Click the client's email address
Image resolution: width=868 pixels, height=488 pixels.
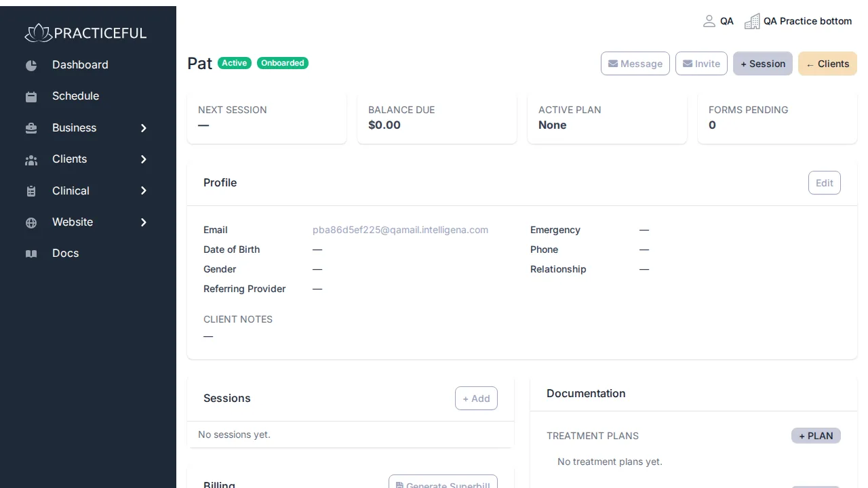pyautogui.click(x=400, y=230)
